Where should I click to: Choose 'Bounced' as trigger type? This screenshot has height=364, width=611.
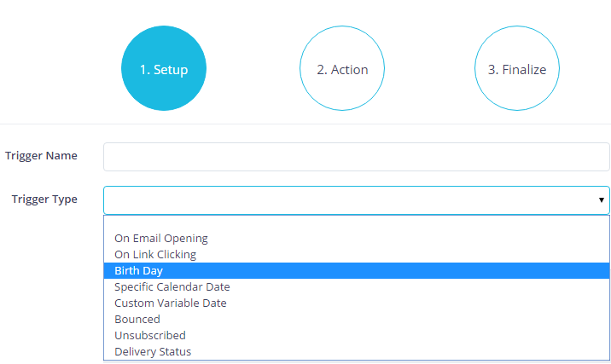(137, 319)
